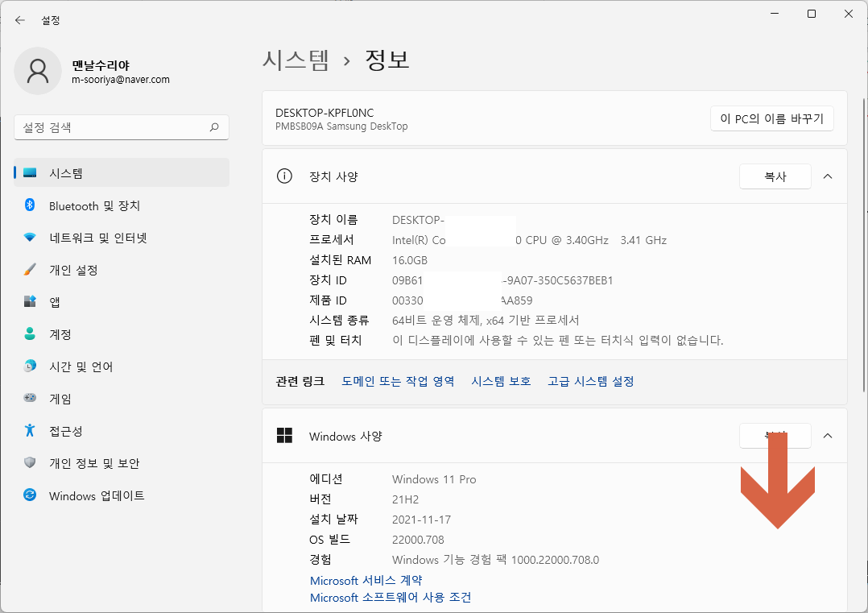Open Microsoft 소프트웨어 사용 조건 link

[x=391, y=598]
